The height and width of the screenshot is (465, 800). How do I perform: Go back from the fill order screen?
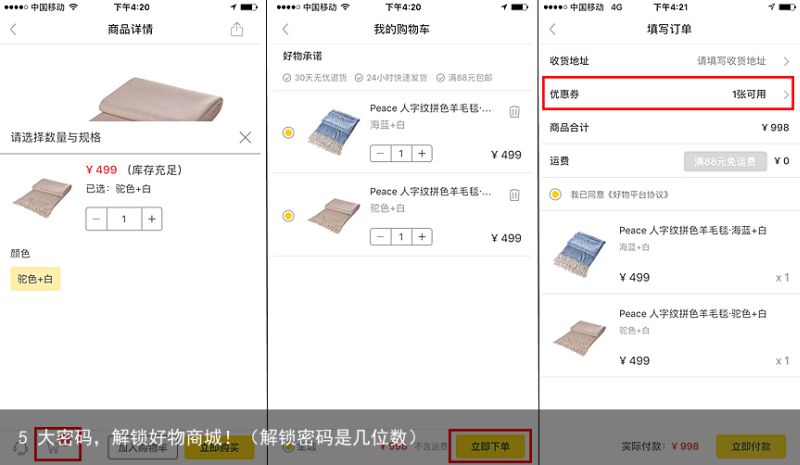point(553,29)
